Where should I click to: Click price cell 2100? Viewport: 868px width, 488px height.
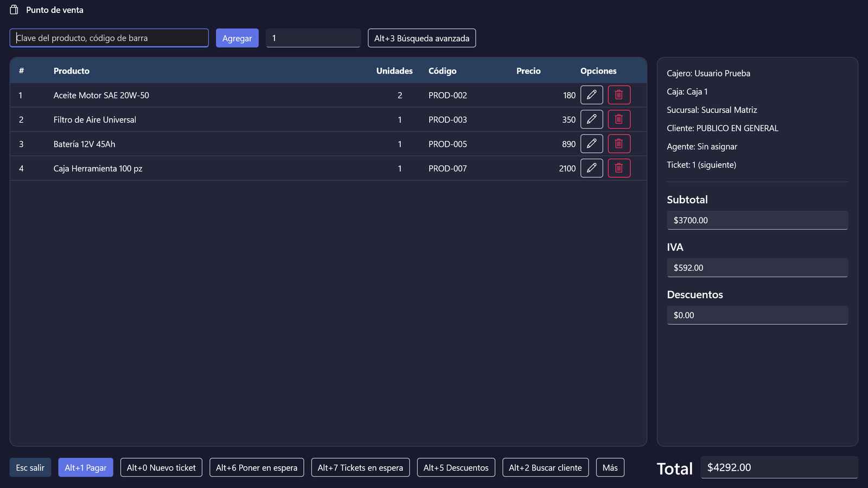pos(567,169)
